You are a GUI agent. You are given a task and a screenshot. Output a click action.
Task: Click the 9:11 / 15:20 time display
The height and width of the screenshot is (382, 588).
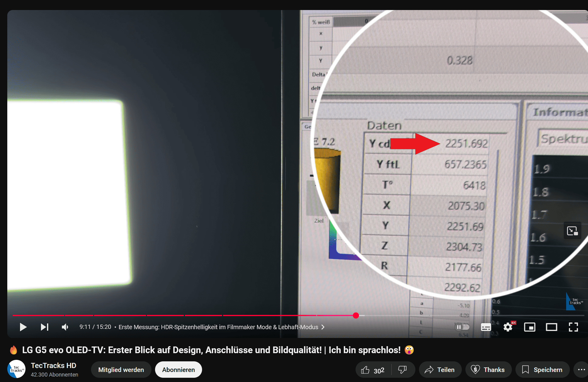tap(95, 327)
